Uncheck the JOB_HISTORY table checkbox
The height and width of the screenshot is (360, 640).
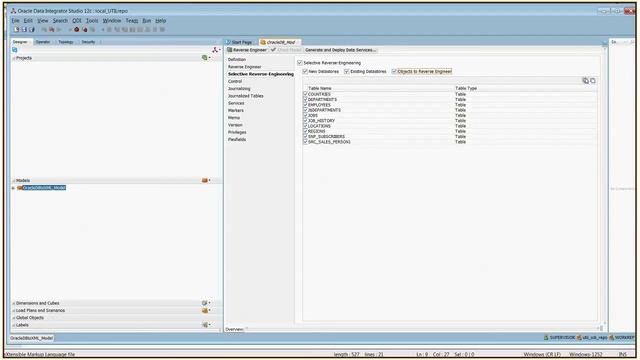pyautogui.click(x=305, y=120)
